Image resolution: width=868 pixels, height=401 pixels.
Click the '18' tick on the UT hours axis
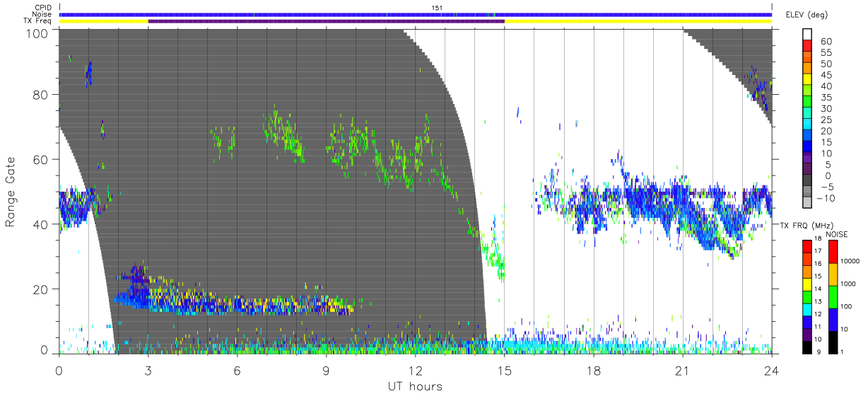[593, 370]
